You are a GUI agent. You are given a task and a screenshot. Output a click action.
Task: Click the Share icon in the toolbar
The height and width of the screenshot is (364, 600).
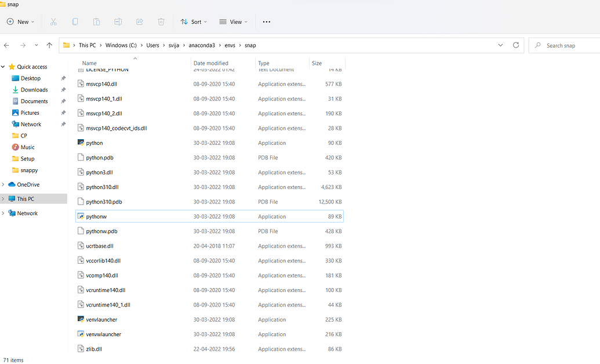click(x=139, y=21)
